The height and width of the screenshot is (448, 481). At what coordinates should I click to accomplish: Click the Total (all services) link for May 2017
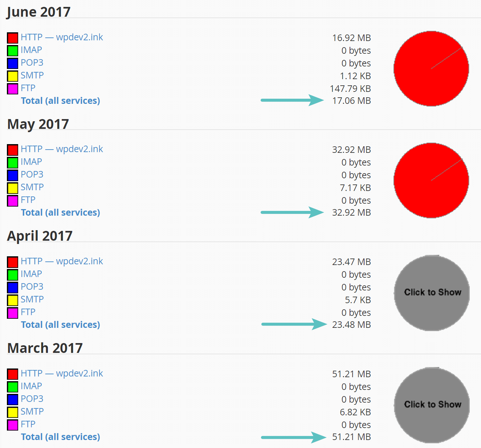coord(60,212)
